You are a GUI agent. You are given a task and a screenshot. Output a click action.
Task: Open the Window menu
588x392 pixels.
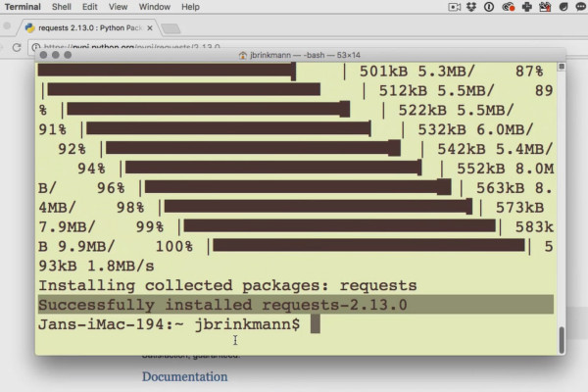[155, 7]
